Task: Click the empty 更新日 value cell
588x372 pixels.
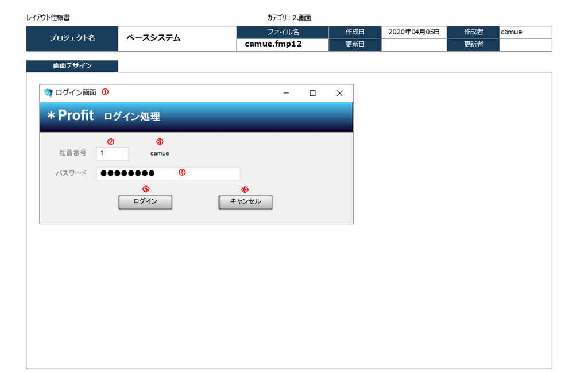Action: click(x=413, y=45)
